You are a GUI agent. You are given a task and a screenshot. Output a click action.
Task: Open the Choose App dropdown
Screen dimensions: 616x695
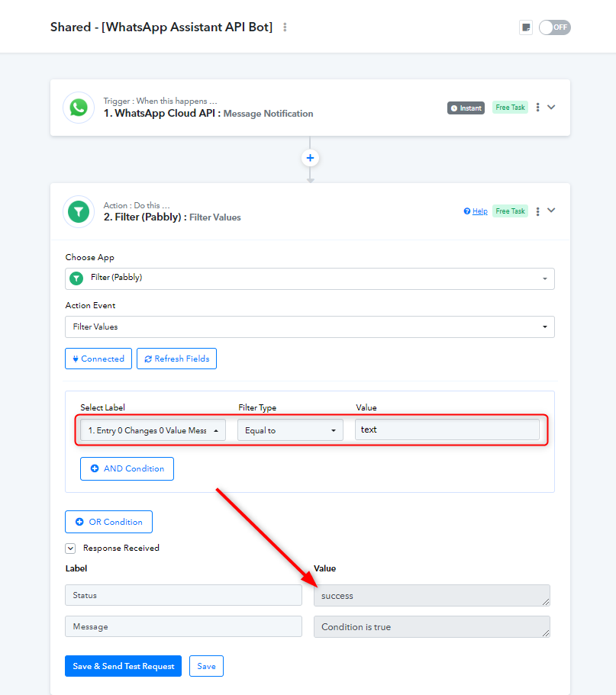tap(310, 278)
